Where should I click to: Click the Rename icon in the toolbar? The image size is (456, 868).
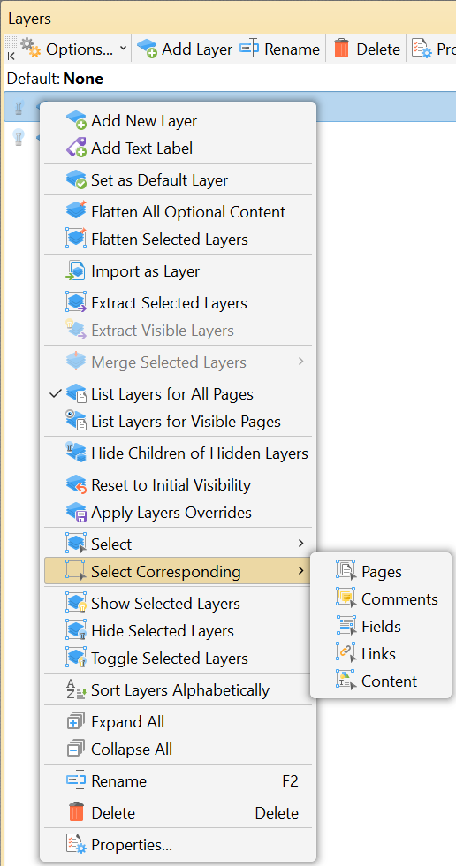click(249, 49)
